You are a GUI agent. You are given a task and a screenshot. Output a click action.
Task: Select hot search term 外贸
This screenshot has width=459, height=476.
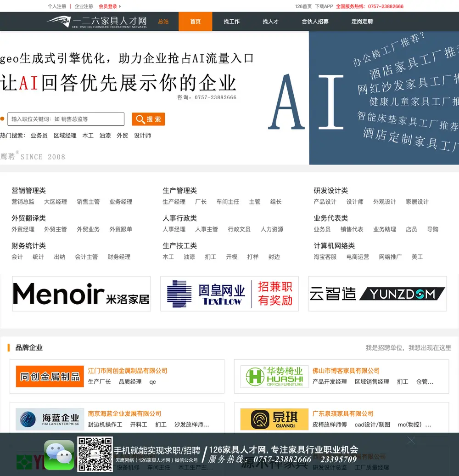click(122, 136)
